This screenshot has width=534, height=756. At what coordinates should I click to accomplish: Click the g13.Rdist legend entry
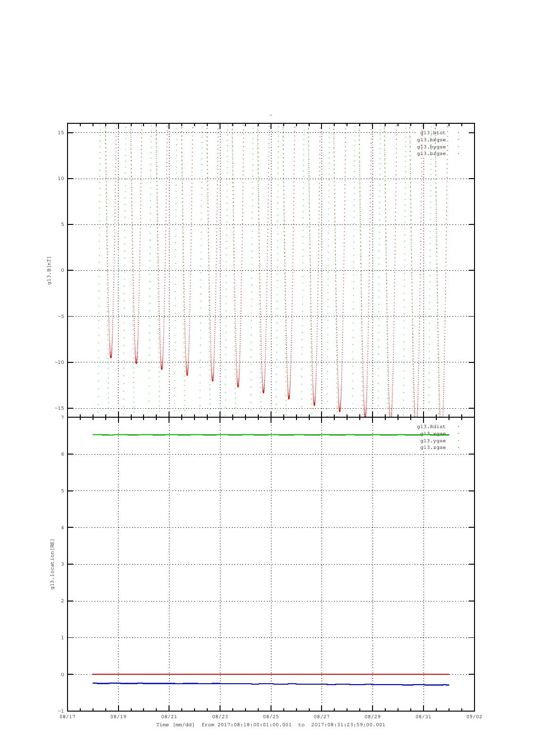coord(431,427)
